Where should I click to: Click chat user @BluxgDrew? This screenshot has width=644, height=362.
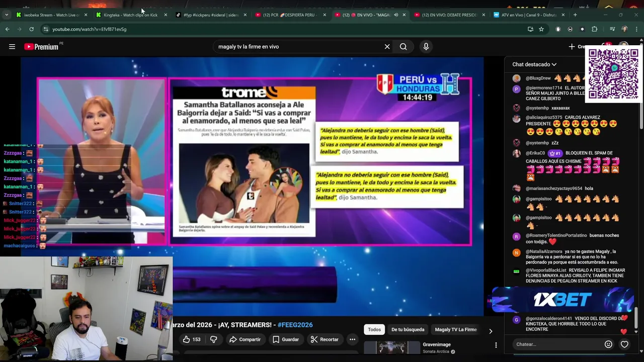(538, 78)
